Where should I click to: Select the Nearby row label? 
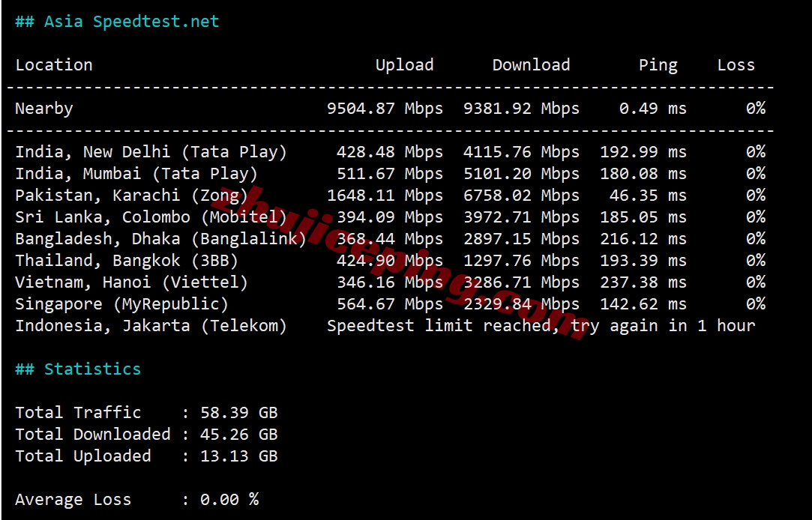44,109
